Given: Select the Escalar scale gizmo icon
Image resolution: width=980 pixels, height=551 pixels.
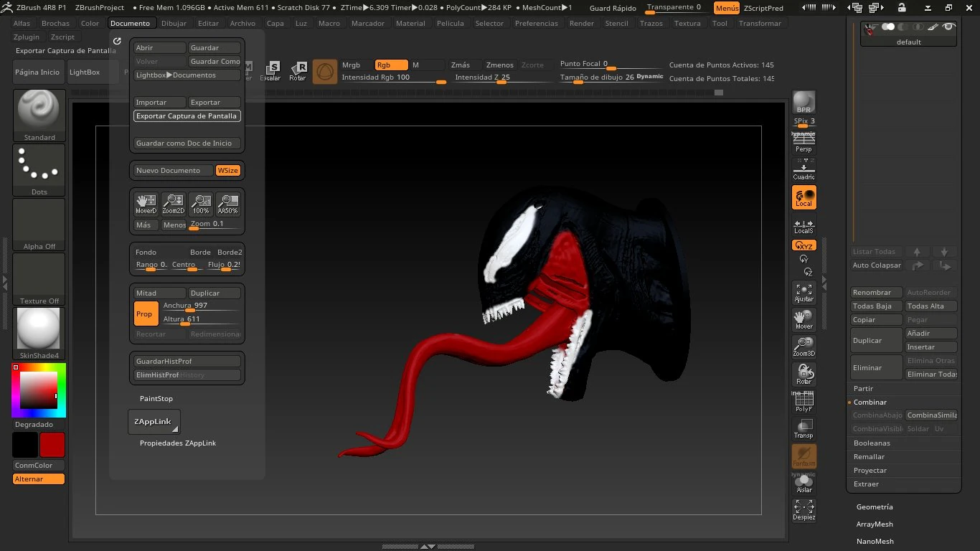Looking at the screenshot, I should [x=270, y=71].
